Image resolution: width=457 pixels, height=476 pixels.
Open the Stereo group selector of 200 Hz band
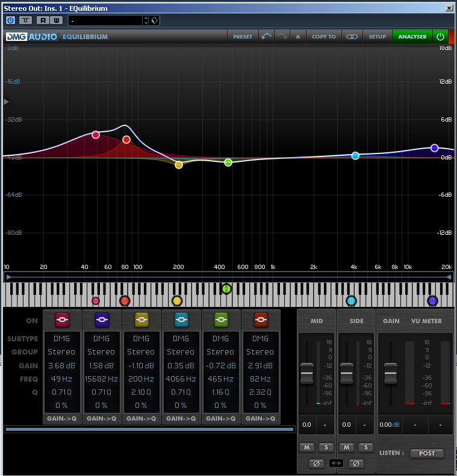(141, 352)
